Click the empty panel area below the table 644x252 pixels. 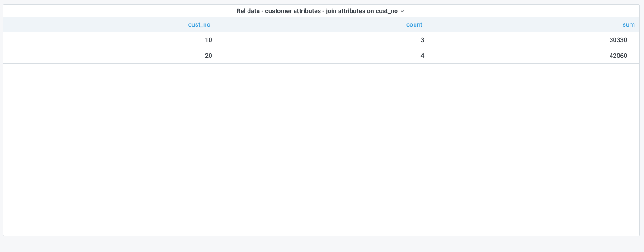(321, 149)
